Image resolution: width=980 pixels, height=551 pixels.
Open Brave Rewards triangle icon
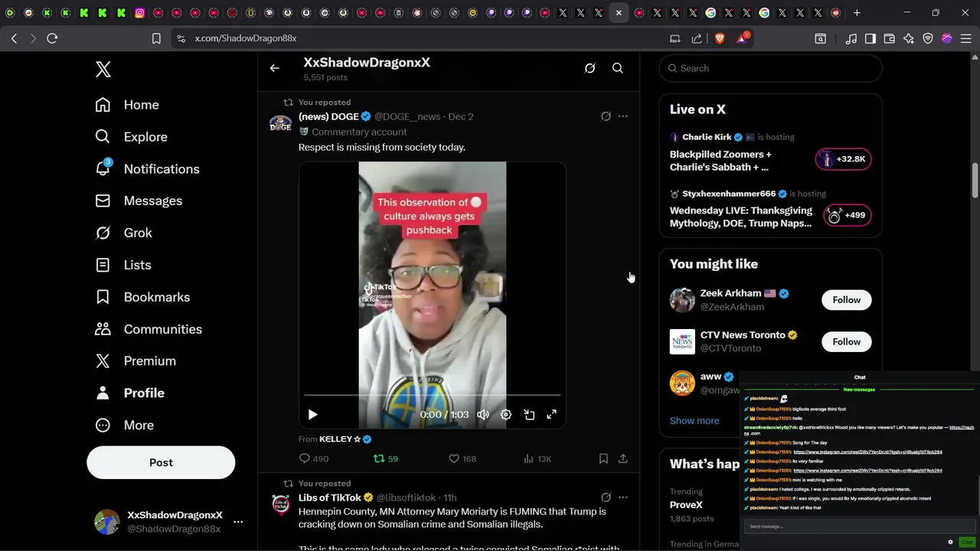coord(742,38)
